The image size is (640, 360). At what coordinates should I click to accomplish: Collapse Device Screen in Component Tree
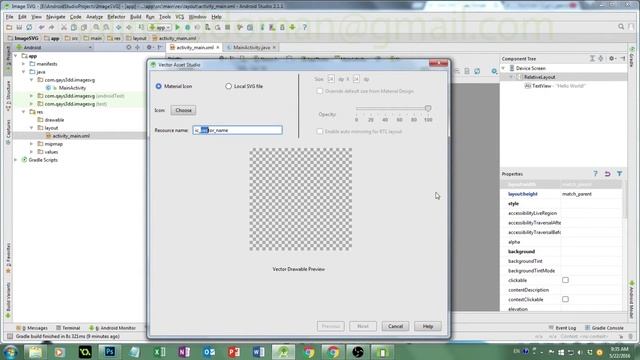click(x=504, y=68)
